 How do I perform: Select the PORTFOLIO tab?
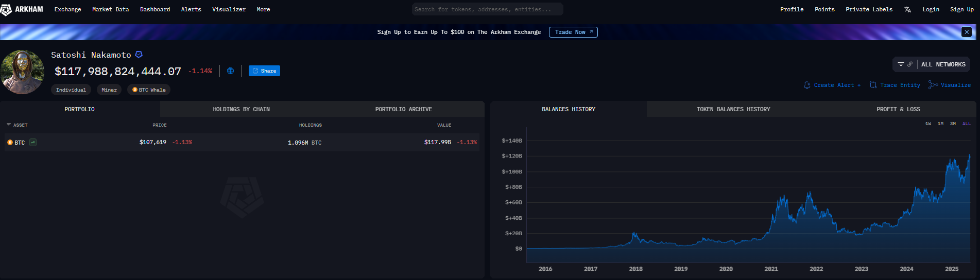[x=80, y=109]
